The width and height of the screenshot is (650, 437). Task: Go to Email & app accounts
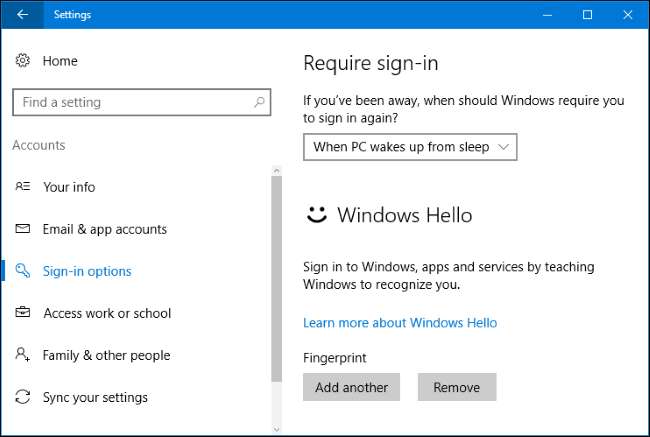(x=104, y=229)
